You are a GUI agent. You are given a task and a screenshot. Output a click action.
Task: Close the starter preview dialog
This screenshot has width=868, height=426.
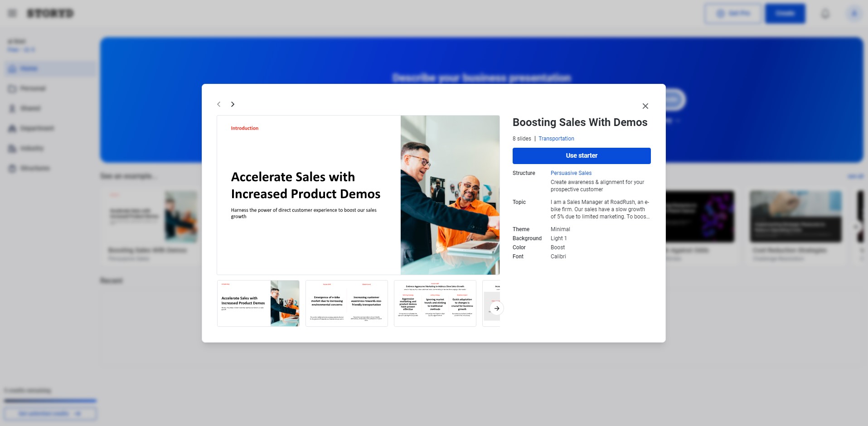[645, 106]
